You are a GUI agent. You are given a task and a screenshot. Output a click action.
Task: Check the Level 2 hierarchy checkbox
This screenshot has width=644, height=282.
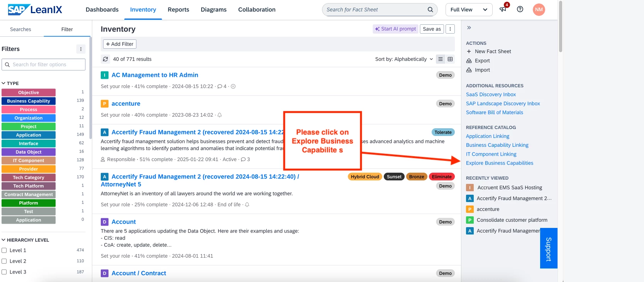[4, 261]
